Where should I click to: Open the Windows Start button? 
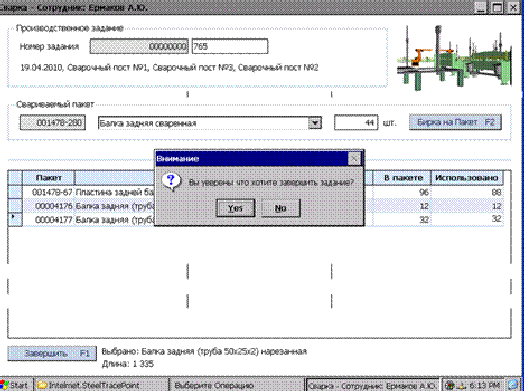coord(16,385)
